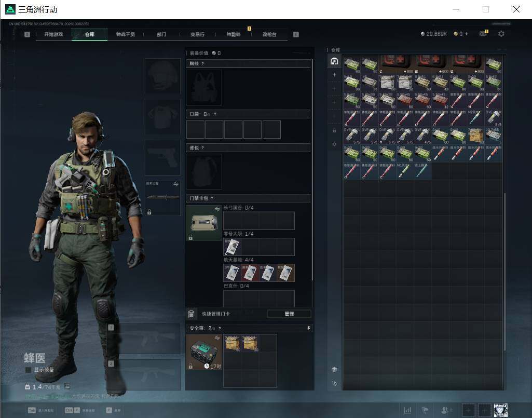
Task: Show help for 背包 backpack section
Action: [202, 148]
